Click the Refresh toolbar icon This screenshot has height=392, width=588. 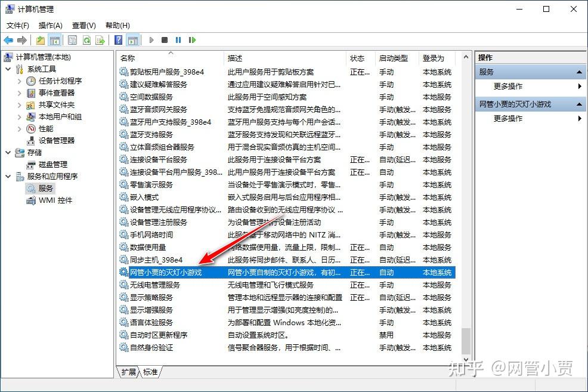[x=86, y=40]
